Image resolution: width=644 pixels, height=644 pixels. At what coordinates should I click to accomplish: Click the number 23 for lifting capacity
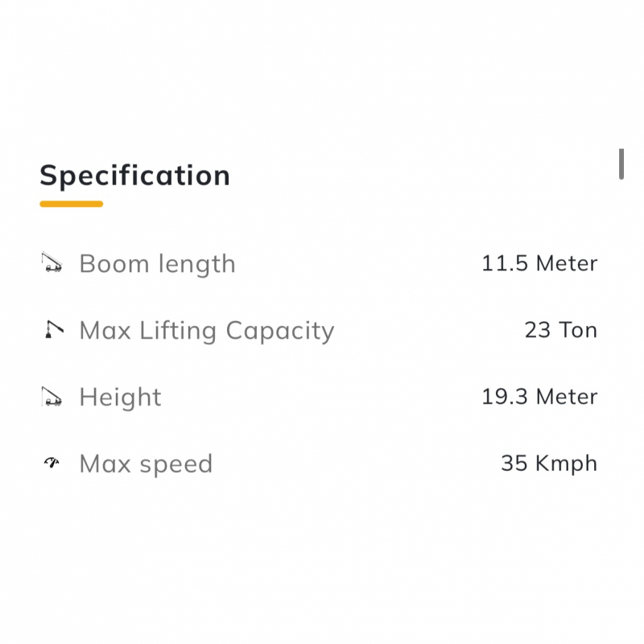537,331
